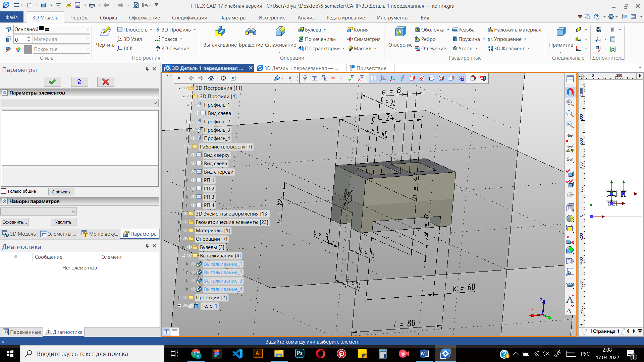Image resolution: width=644 pixels, height=362 pixels.
Task: Choose the Ребро rib tool
Action: click(425, 39)
